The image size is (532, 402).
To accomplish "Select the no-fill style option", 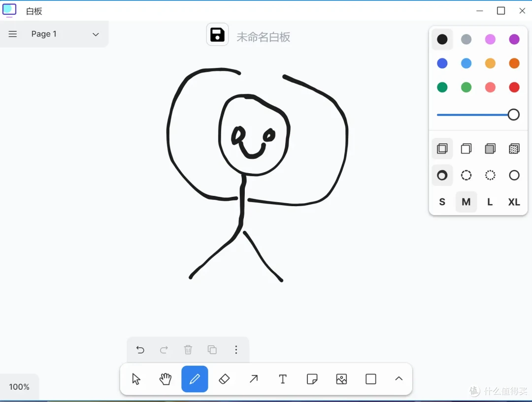I will [442, 149].
